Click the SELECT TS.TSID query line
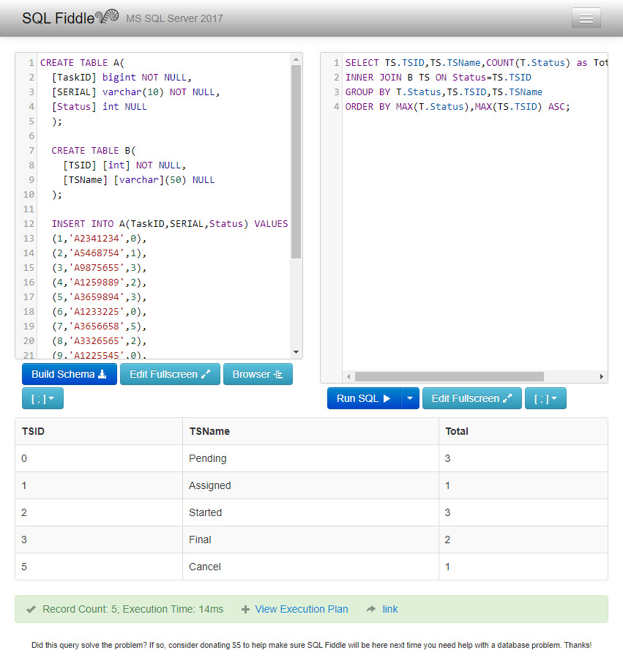Image resolution: width=623 pixels, height=672 pixels. [476, 62]
